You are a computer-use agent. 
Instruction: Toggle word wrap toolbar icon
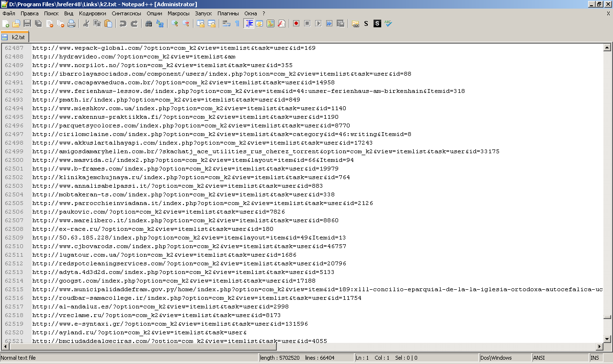click(x=227, y=23)
